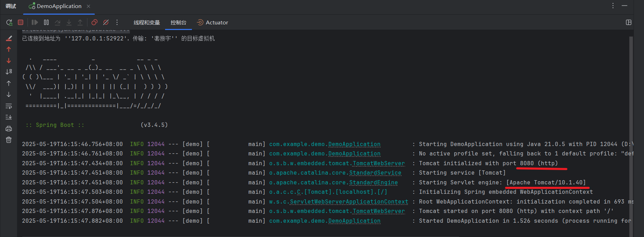Jump to the next stack trace (red down arrow)
Image resolution: width=644 pixels, height=237 pixels.
pyautogui.click(x=9, y=61)
